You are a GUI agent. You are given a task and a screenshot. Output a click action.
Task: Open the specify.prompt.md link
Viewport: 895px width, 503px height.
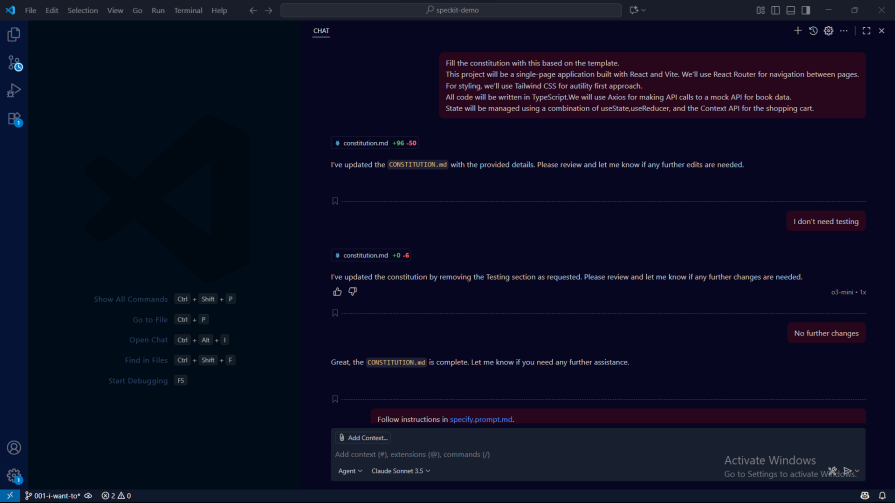tap(481, 419)
